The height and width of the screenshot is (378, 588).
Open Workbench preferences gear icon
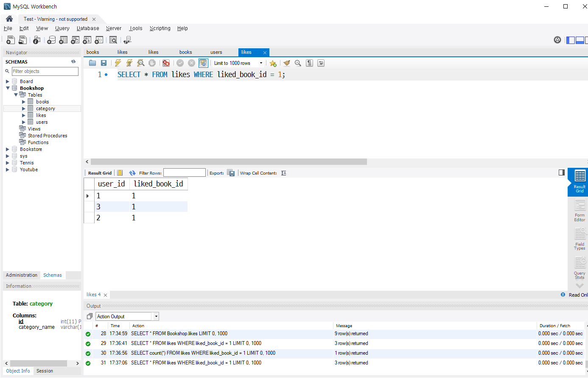point(557,40)
